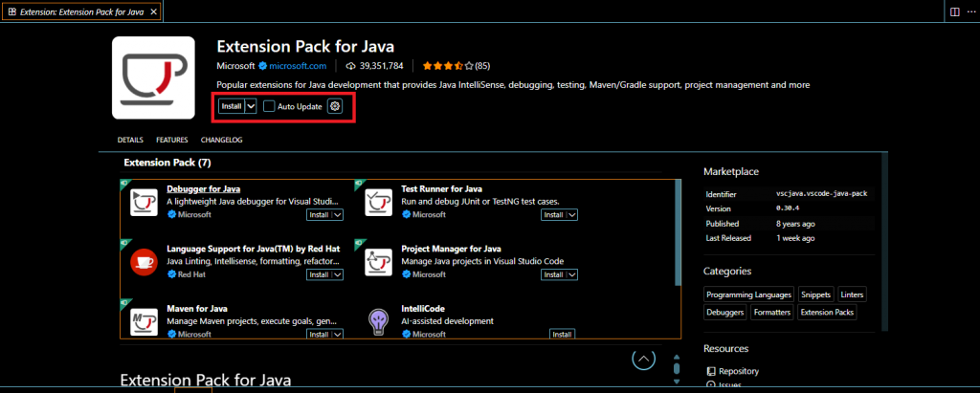Screen dimensions: 980x393
Task: Click the IntelliCode title
Action: click(x=423, y=309)
